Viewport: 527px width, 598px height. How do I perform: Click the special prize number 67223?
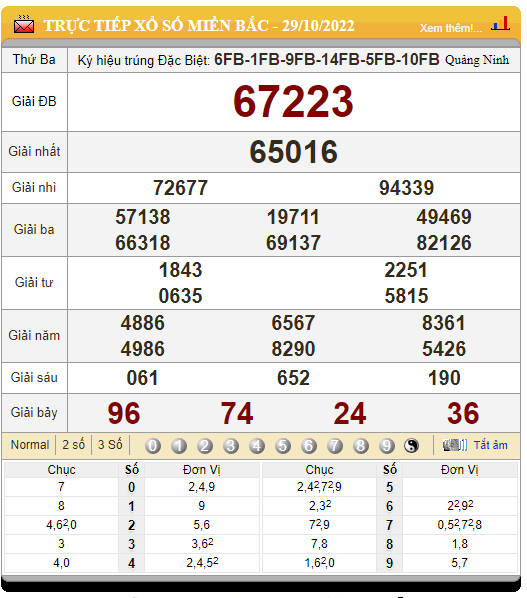coord(293,101)
